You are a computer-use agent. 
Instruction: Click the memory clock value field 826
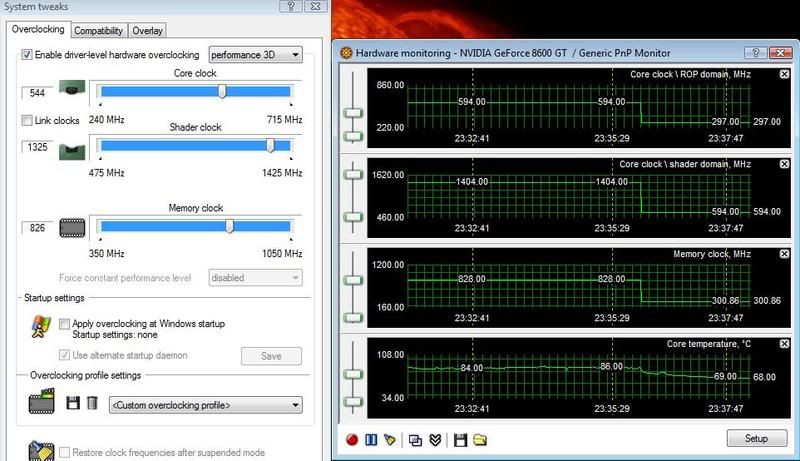pos(37,227)
